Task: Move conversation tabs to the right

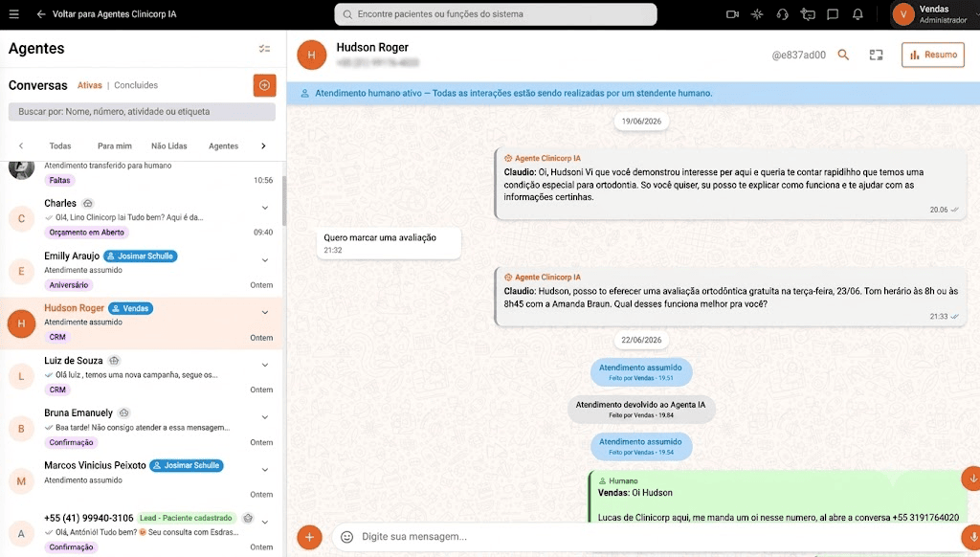Action: pyautogui.click(x=263, y=145)
